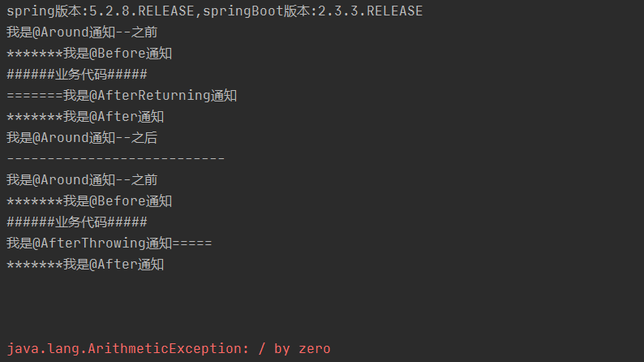This screenshot has width=644, height=362.
Task: Click the last *******我是@After通知 line
Action: 85,265
